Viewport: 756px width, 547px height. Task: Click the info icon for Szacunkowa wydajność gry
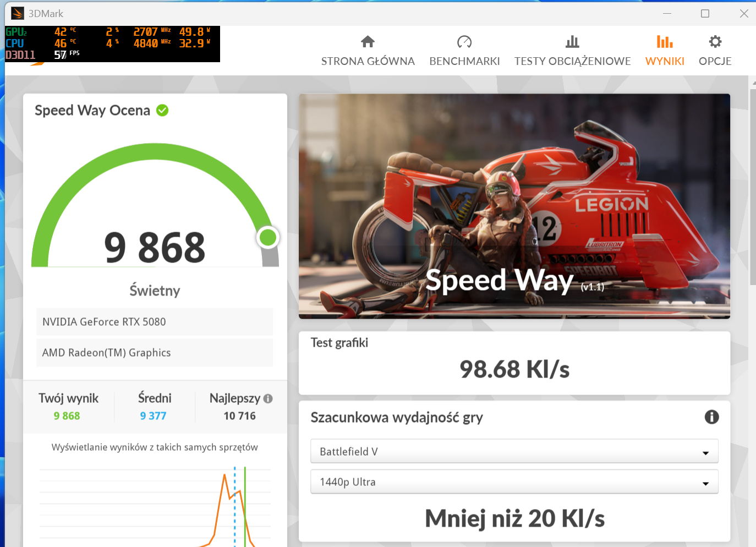pyautogui.click(x=711, y=417)
